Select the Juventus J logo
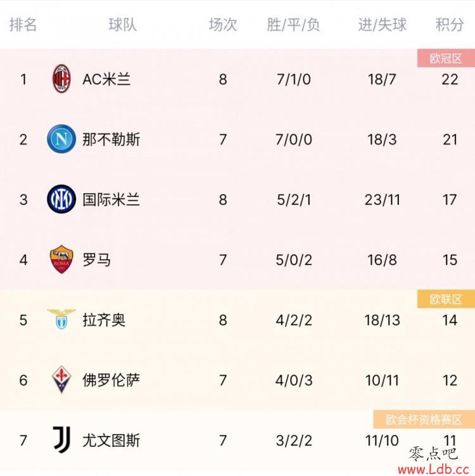Image resolution: width=475 pixels, height=476 pixels. (x=61, y=440)
